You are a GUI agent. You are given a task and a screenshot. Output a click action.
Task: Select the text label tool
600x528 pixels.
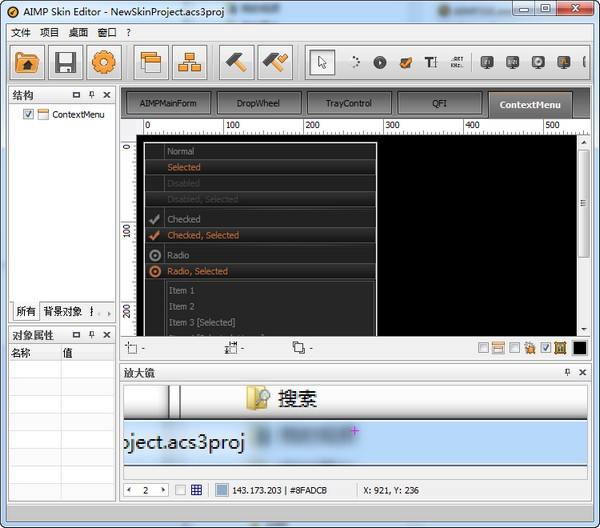[431, 62]
